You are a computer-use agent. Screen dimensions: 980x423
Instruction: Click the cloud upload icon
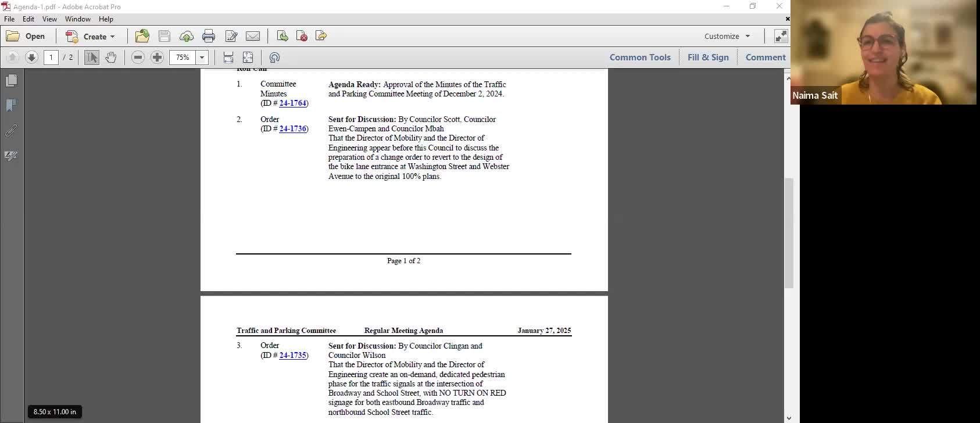point(187,36)
